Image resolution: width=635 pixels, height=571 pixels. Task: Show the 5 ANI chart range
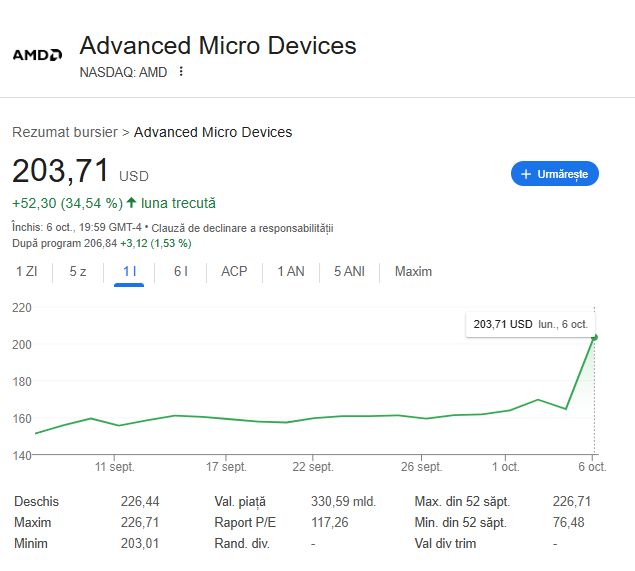[349, 271]
